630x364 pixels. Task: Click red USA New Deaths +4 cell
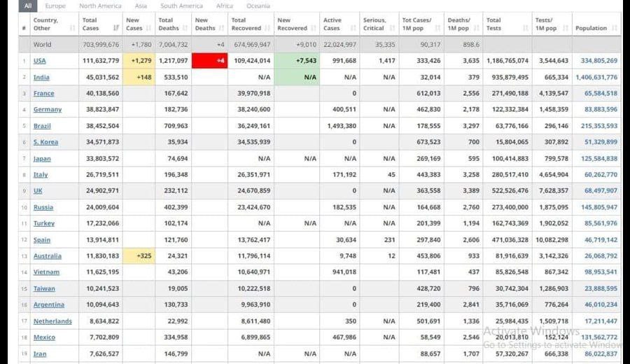(210, 61)
